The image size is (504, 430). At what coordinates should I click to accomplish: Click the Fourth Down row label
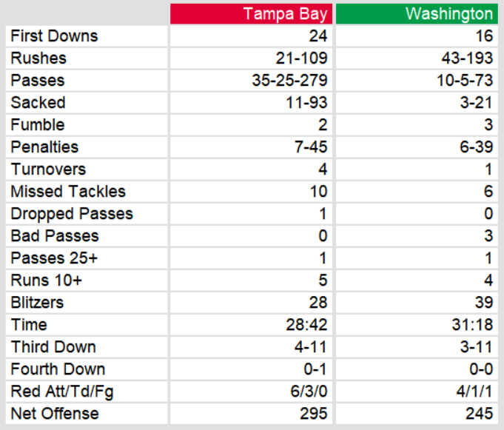(58, 369)
